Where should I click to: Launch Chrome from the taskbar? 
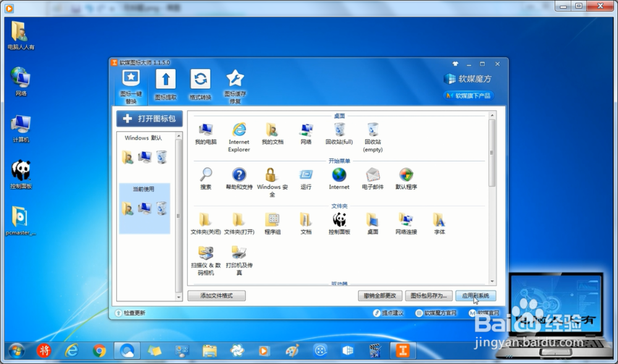99,350
